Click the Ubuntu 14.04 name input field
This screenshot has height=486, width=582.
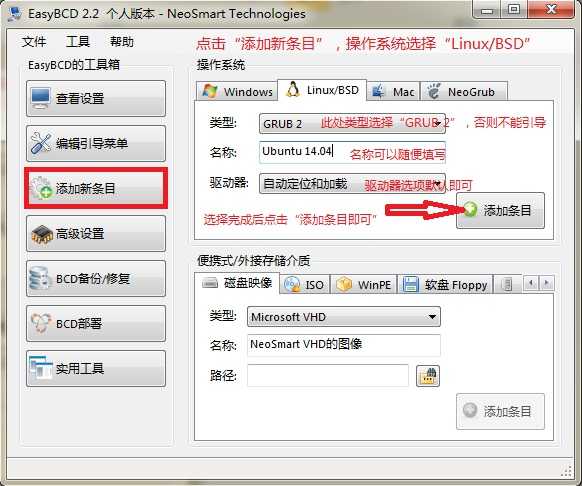pos(352,152)
